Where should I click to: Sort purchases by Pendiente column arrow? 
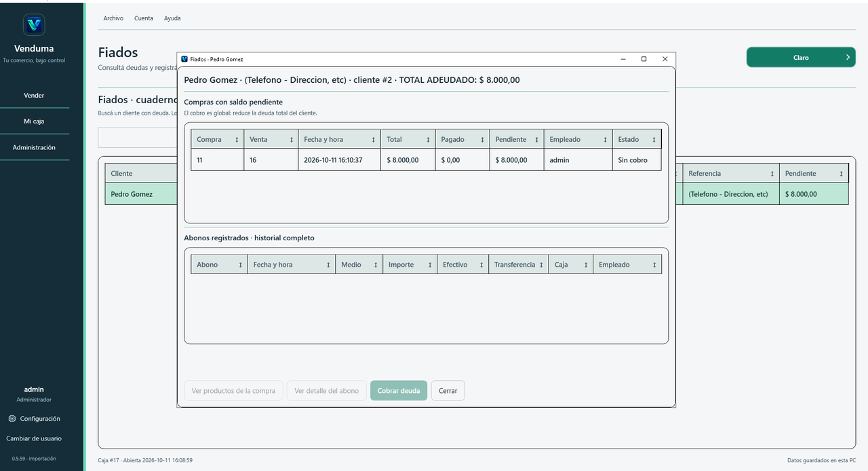[537, 140]
